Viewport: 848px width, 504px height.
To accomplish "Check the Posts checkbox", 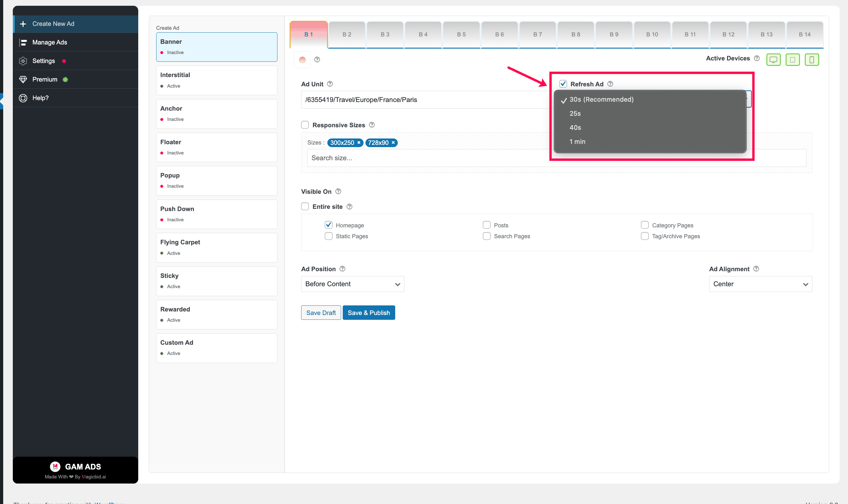I will pyautogui.click(x=486, y=225).
